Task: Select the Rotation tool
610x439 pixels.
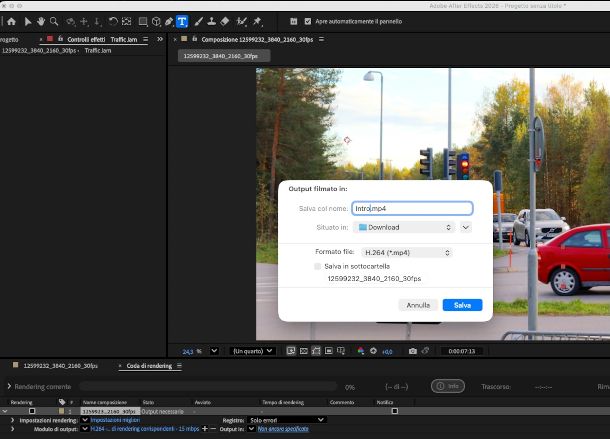Action: [x=113, y=21]
